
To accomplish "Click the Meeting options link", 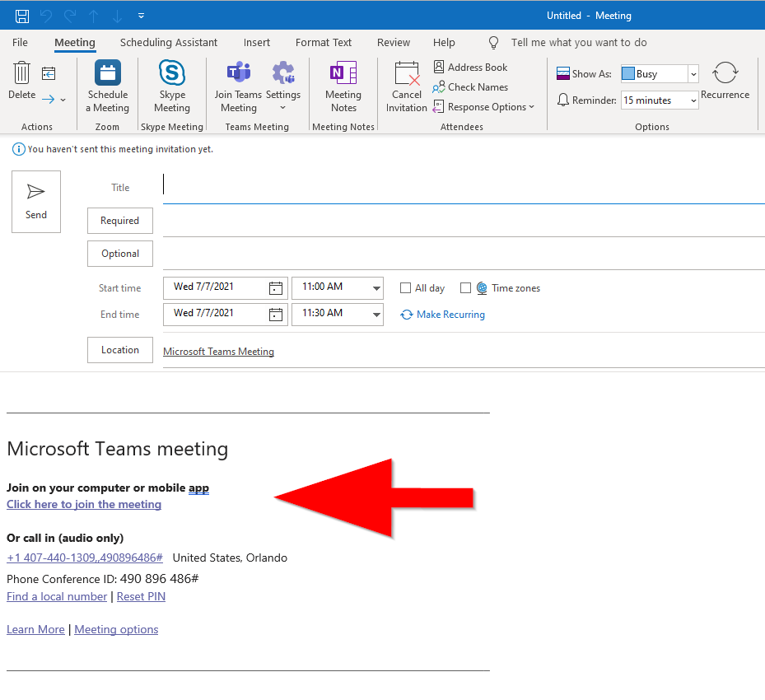I will [116, 629].
